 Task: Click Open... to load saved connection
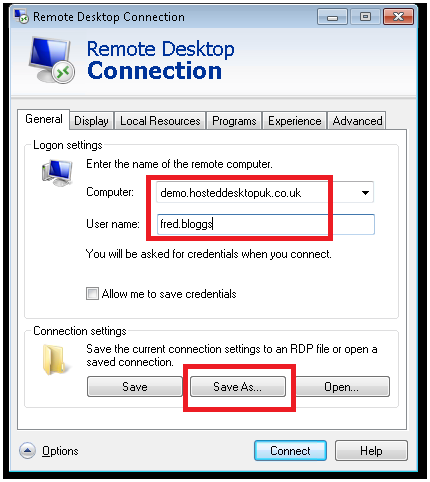(341, 387)
